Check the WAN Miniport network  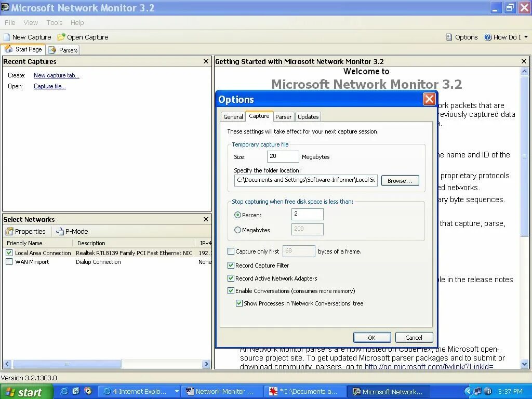click(x=9, y=262)
